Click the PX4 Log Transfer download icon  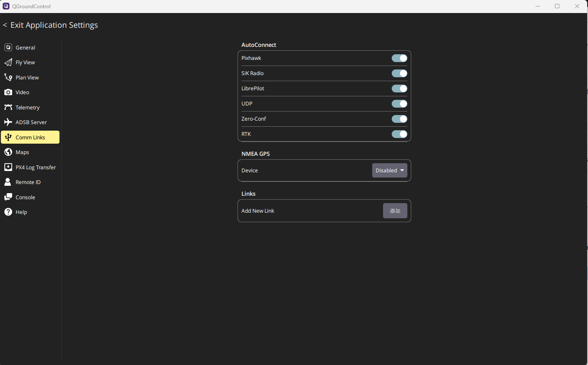pyautogui.click(x=8, y=167)
